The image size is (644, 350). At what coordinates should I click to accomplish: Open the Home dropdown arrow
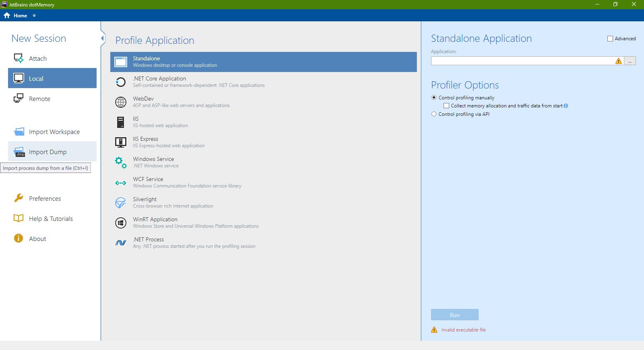click(34, 16)
